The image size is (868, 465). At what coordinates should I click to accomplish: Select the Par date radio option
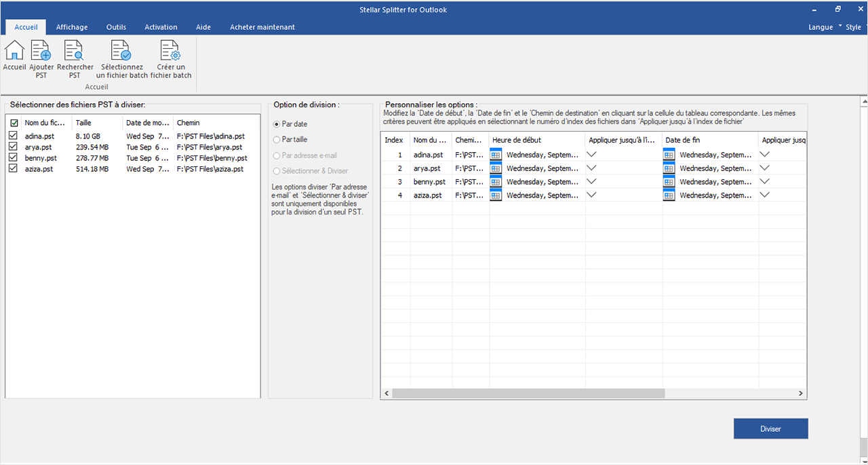pyautogui.click(x=277, y=124)
